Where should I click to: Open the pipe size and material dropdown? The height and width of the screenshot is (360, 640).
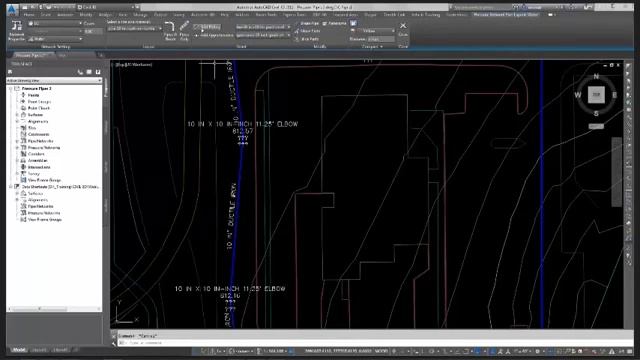click(x=134, y=29)
